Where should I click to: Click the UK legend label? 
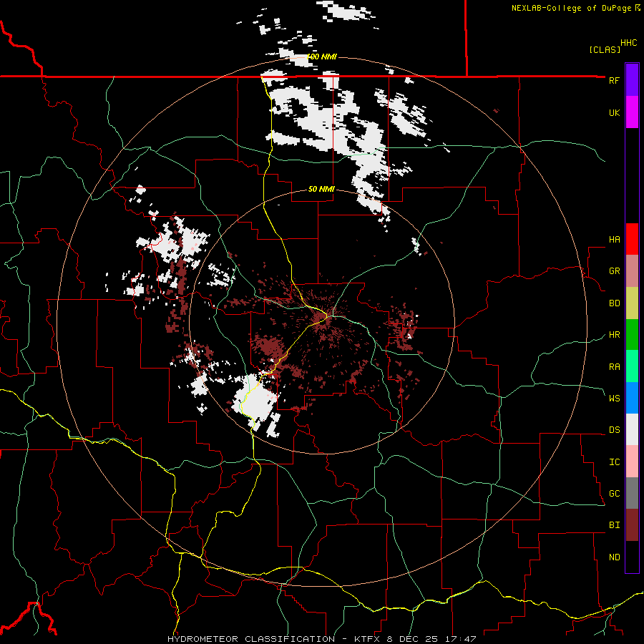tap(614, 112)
